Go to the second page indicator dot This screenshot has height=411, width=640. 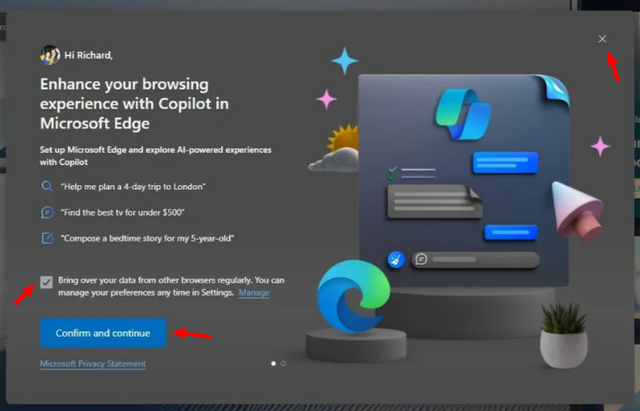coord(283,363)
